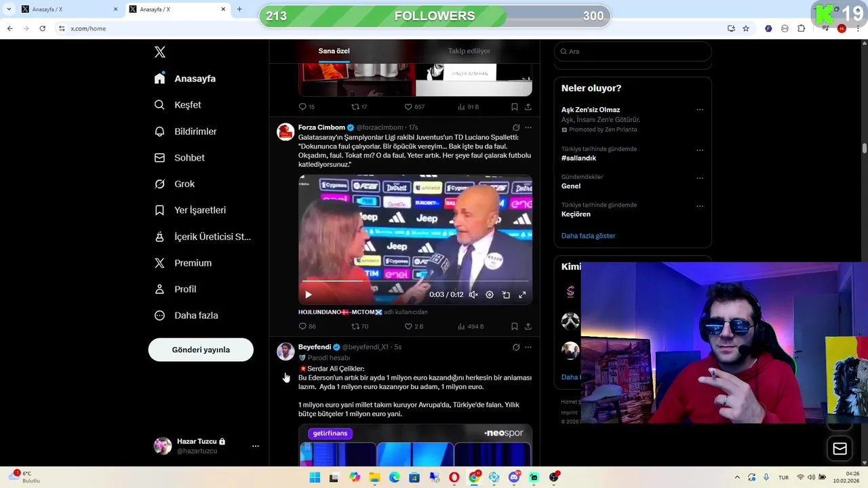
Task: Toggle video picture-in-picture icon
Action: (506, 295)
